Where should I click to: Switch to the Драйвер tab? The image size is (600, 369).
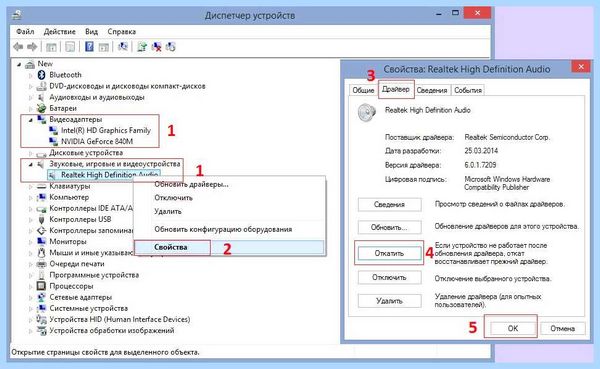pos(396,89)
